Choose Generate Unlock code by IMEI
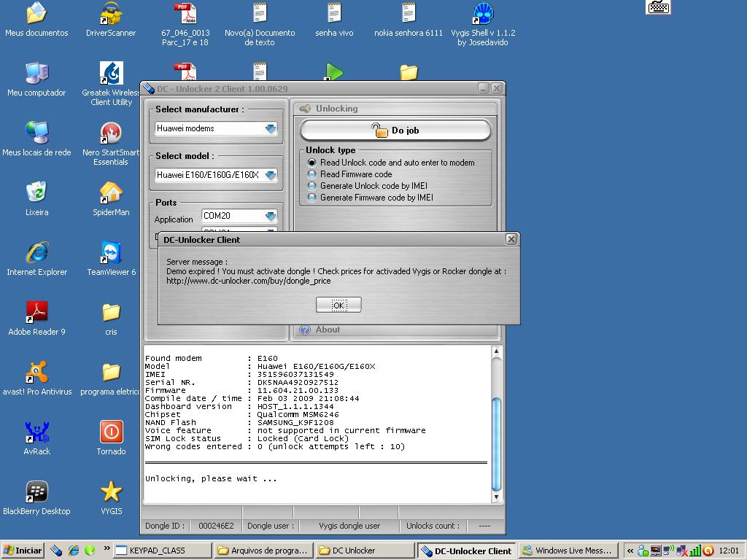The image size is (747, 560). click(x=312, y=186)
